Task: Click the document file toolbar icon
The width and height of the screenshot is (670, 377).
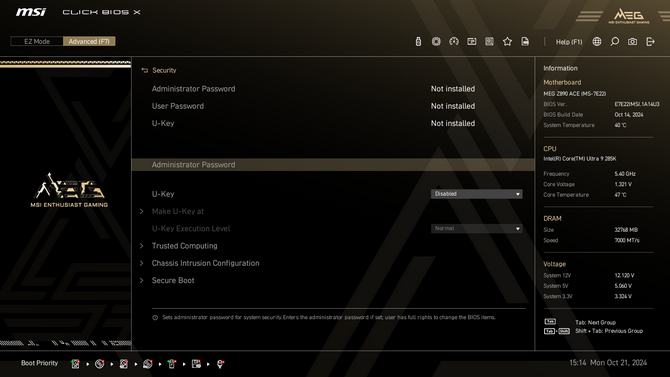Action: (x=525, y=41)
